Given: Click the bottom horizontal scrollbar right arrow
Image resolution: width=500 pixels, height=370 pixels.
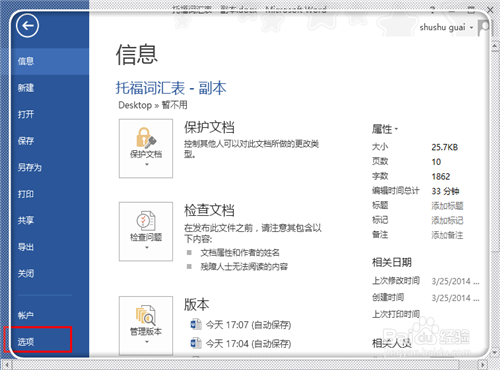Looking at the screenshot, I should tap(482, 364).
